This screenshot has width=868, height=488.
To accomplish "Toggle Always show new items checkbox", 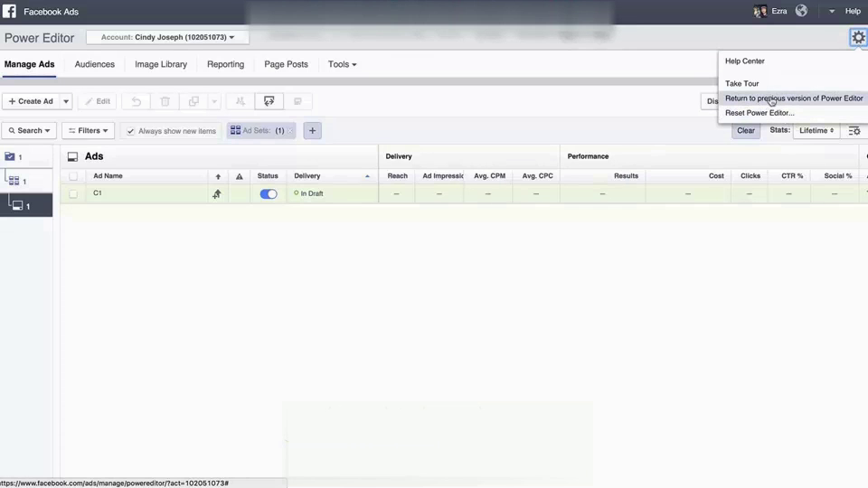I will click(130, 131).
